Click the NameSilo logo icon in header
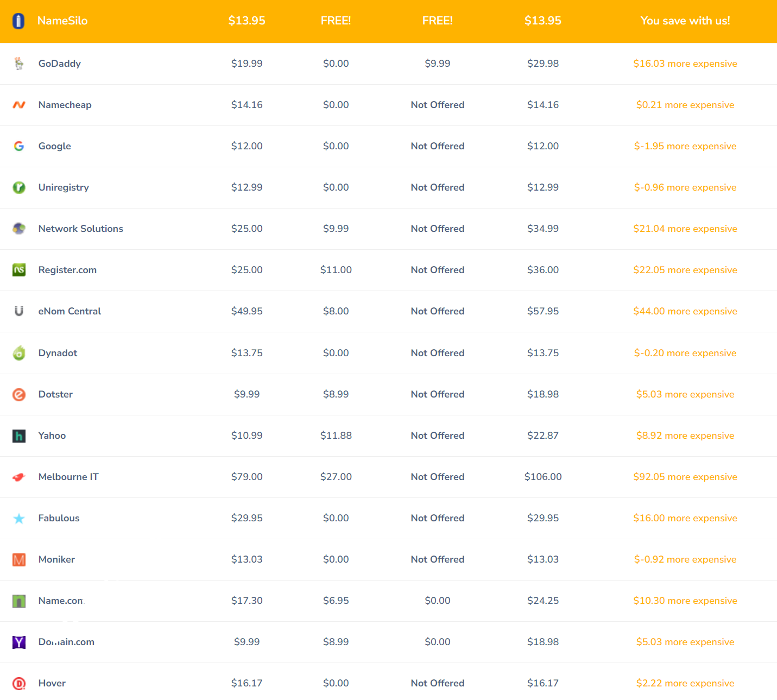The height and width of the screenshot is (700, 777). (x=18, y=21)
